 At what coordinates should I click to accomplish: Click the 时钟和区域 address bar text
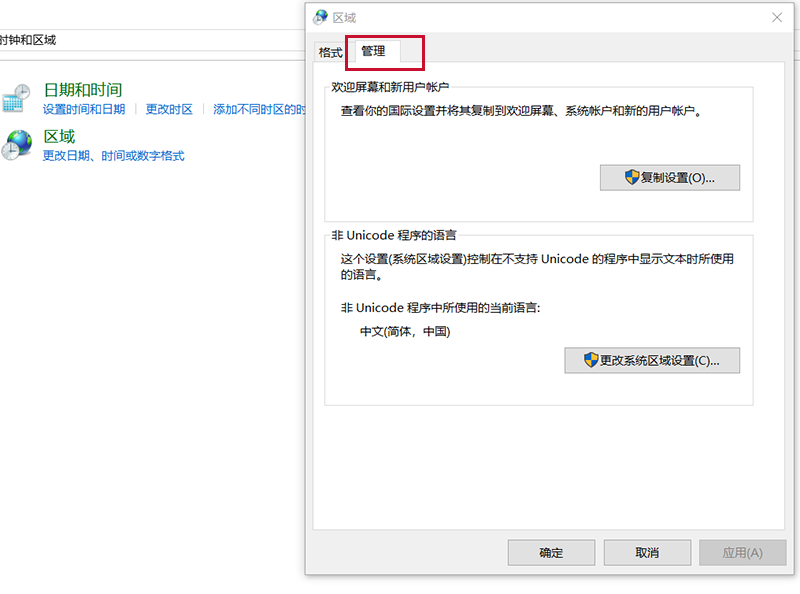click(28, 40)
